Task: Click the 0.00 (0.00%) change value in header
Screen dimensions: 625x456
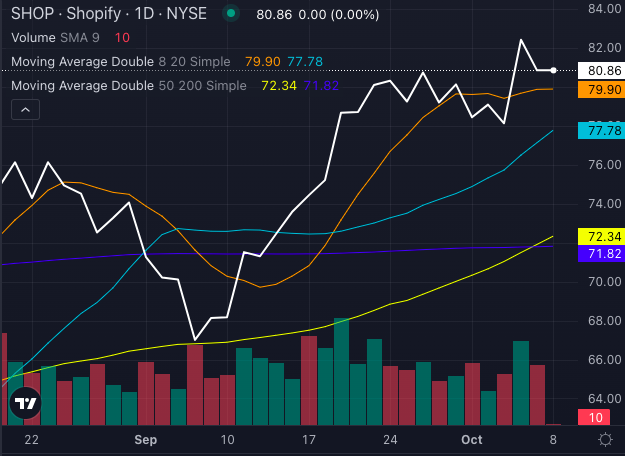Action: pyautogui.click(x=339, y=15)
